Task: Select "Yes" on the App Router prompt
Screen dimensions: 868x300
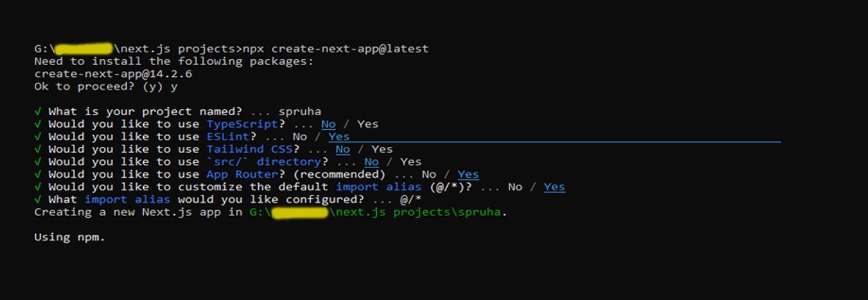Action: (x=468, y=174)
